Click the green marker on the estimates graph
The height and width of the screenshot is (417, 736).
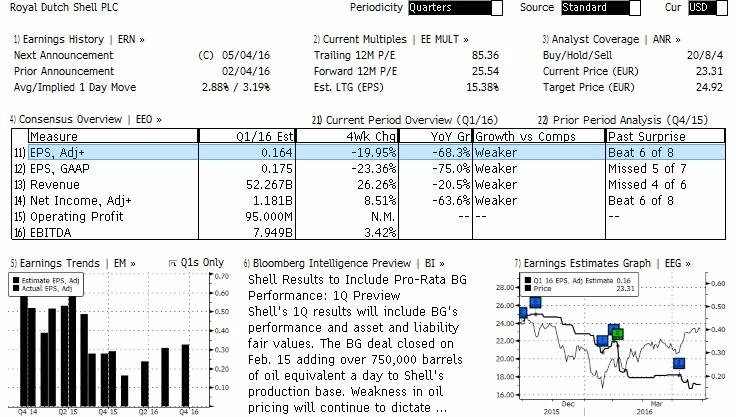click(x=618, y=334)
